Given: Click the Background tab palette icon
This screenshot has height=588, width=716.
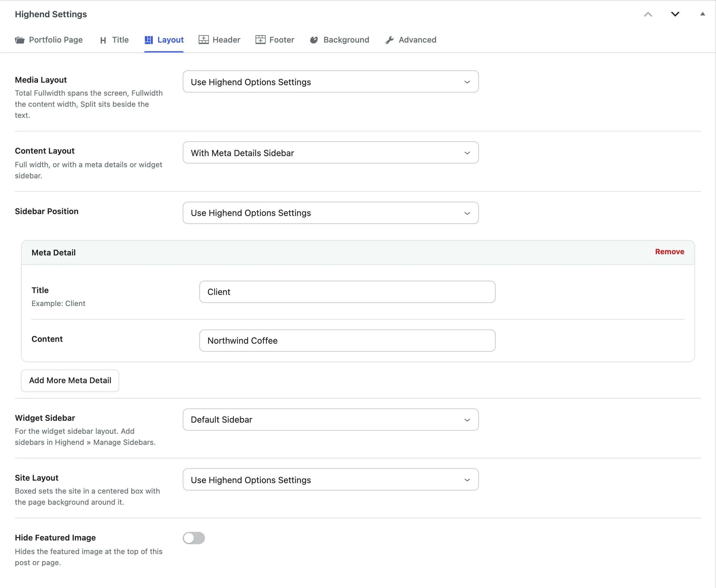Looking at the screenshot, I should coord(314,40).
